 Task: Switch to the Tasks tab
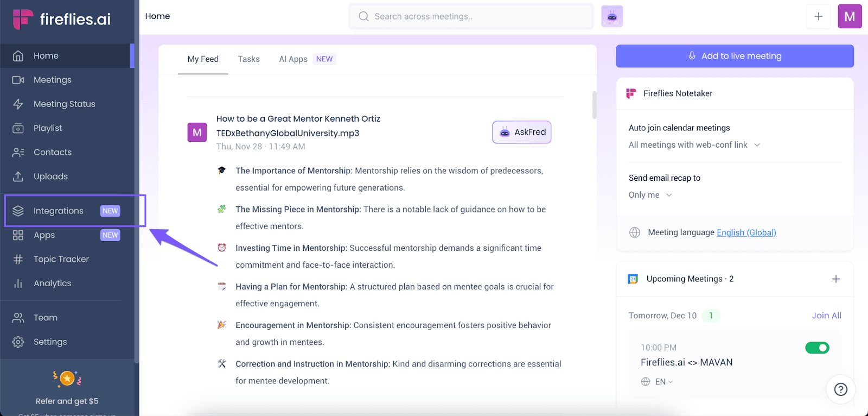pos(248,59)
